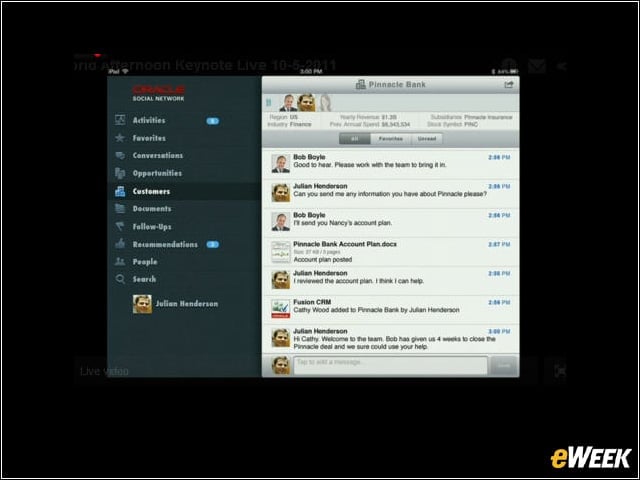Select the Favorites filter tab
The height and width of the screenshot is (480, 640).
coord(391,139)
